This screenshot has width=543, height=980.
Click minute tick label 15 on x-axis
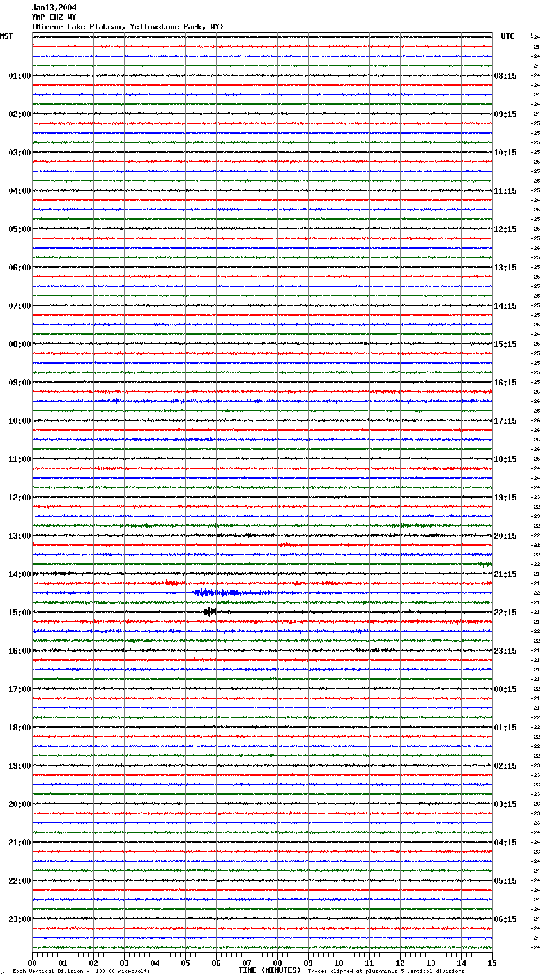pos(492,963)
